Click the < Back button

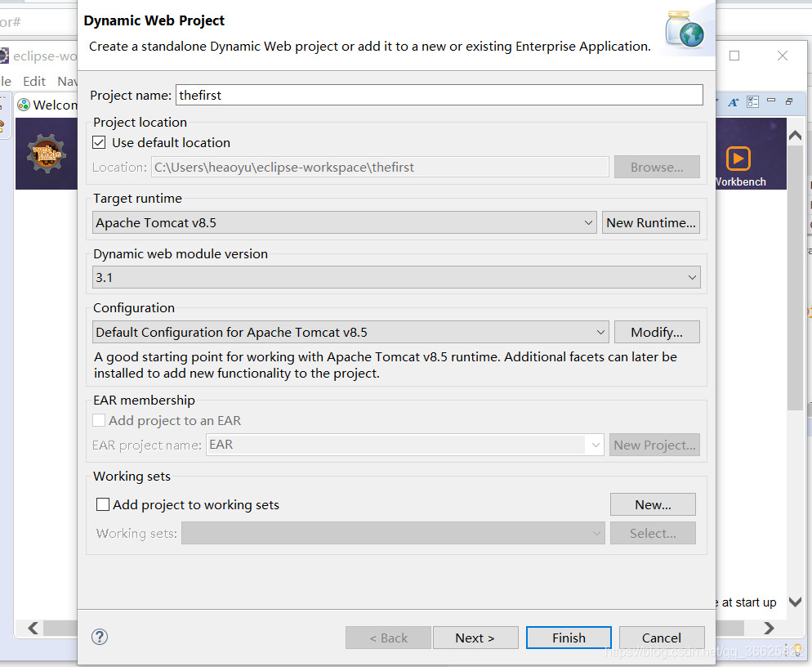click(388, 638)
